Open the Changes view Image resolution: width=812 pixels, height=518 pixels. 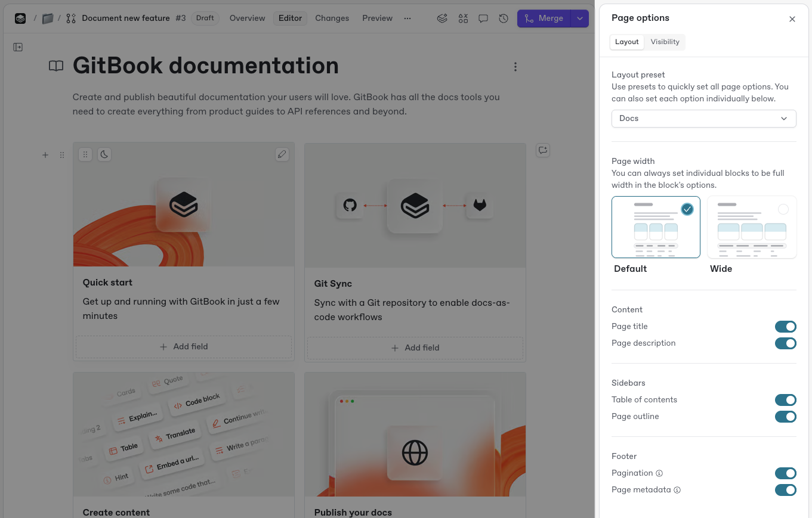tap(332, 18)
